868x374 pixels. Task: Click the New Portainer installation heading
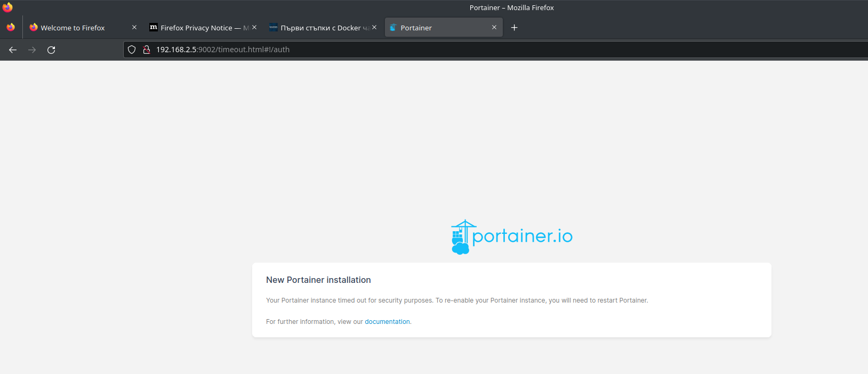[x=318, y=280]
